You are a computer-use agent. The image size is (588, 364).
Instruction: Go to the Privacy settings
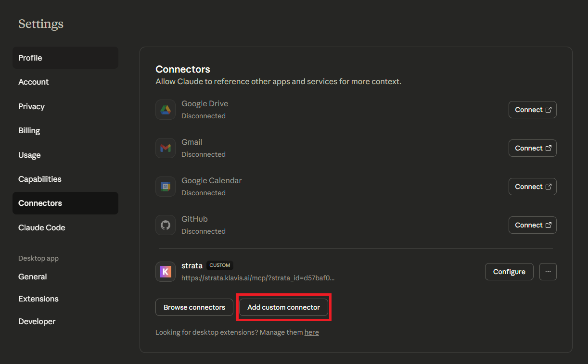pyautogui.click(x=65, y=106)
